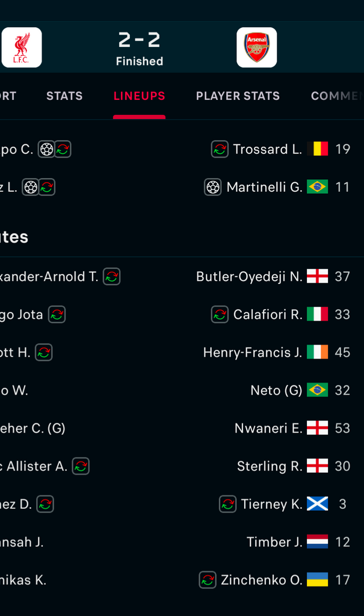
Task: Click the Scotland flag next to Tierney K.
Action: point(317,504)
